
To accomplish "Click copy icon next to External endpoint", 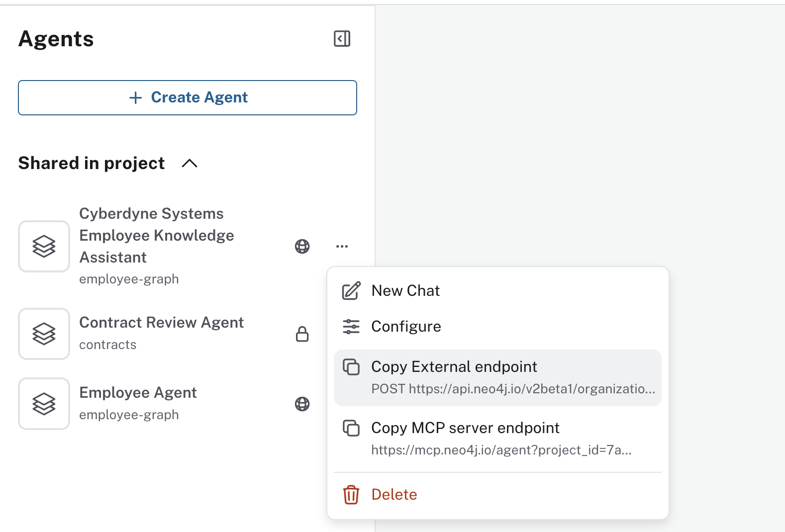I will coord(351,367).
